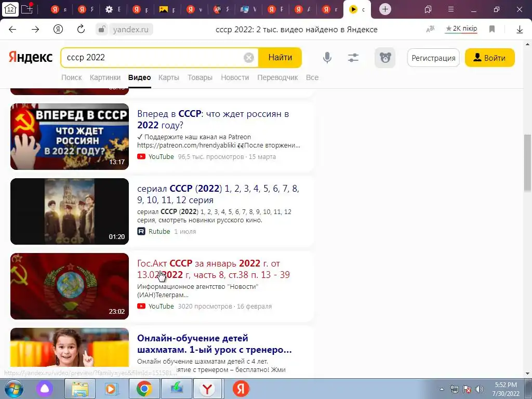The image size is (532, 399).
Task: Open Alice assistant from the taskbar
Action: [x=45, y=389]
